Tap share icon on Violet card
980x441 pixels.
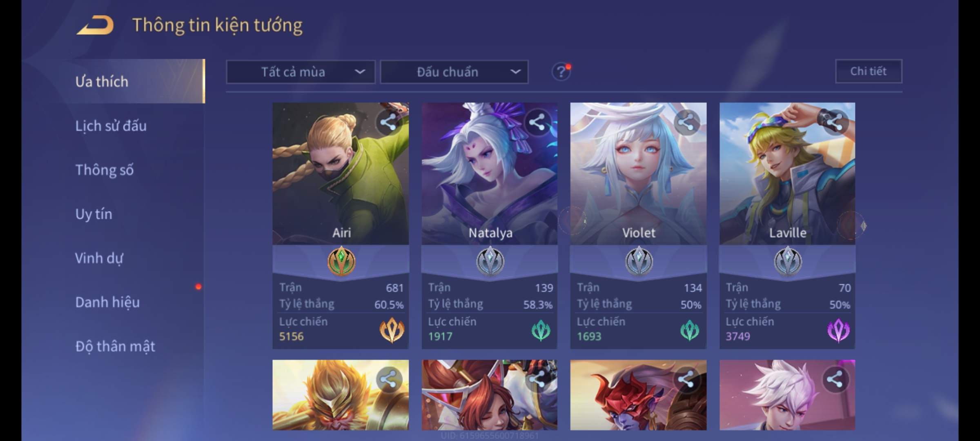point(686,122)
